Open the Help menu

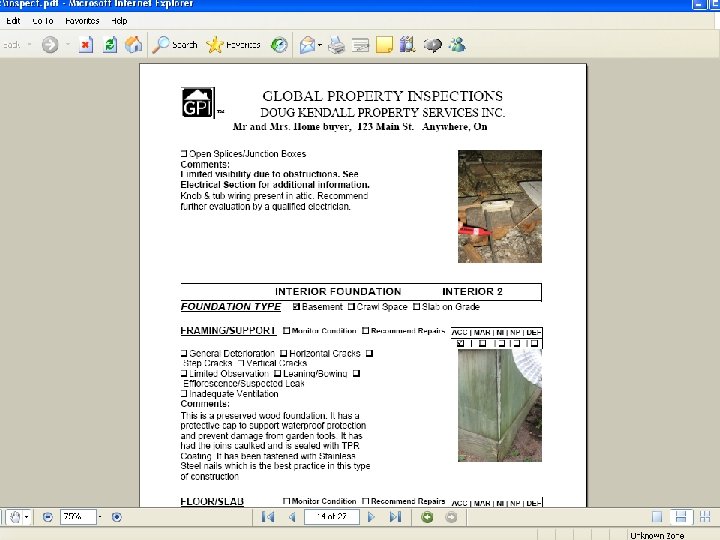pos(119,21)
